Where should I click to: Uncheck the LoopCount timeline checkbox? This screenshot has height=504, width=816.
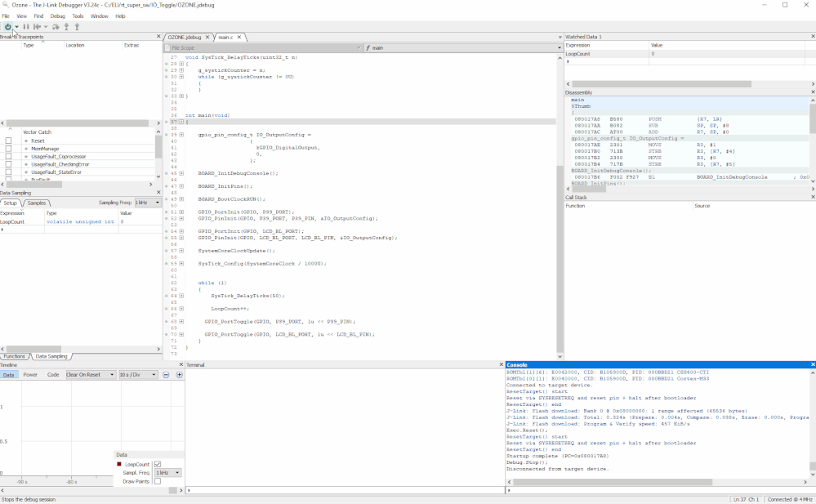[x=158, y=465]
